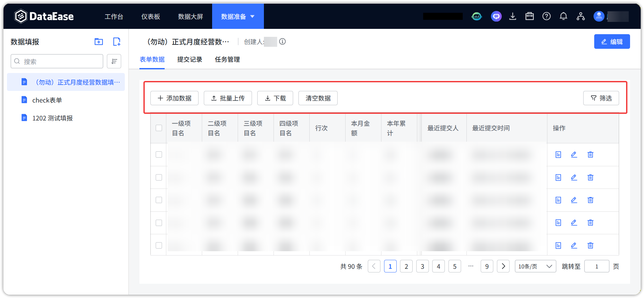
Task: Open the 10条/页 page size dropdown
Action: click(x=535, y=266)
